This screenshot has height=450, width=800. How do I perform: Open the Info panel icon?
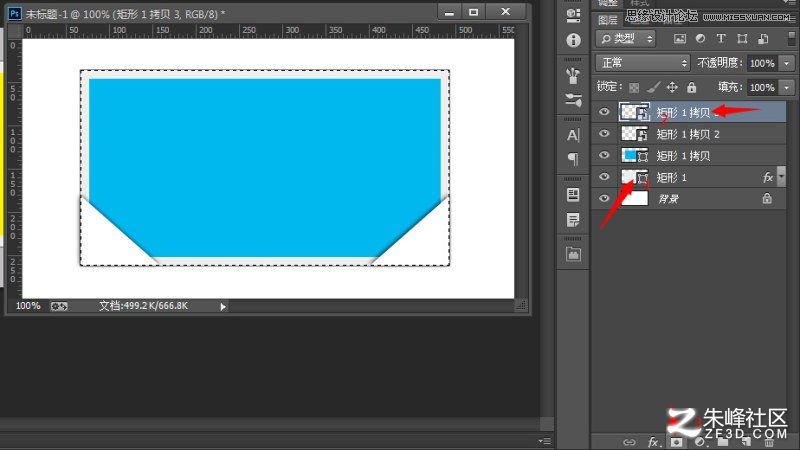pos(573,40)
